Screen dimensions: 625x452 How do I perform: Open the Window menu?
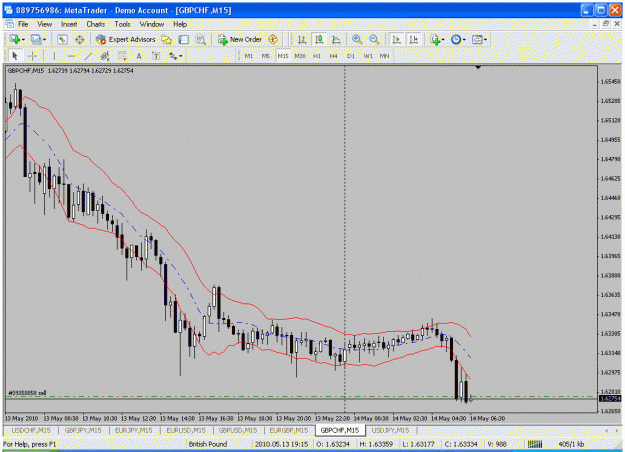click(152, 24)
